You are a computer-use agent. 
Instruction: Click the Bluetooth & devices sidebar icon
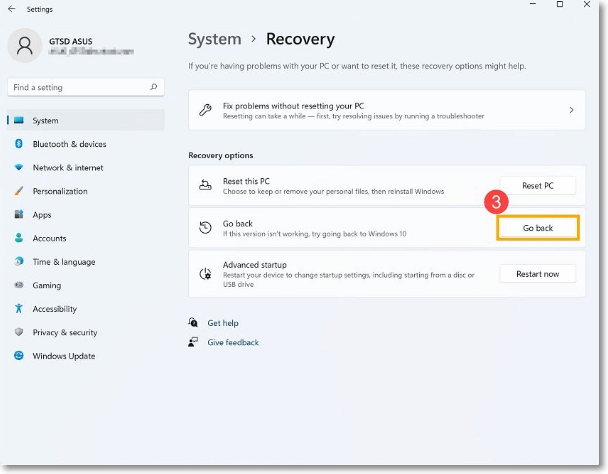pyautogui.click(x=18, y=144)
